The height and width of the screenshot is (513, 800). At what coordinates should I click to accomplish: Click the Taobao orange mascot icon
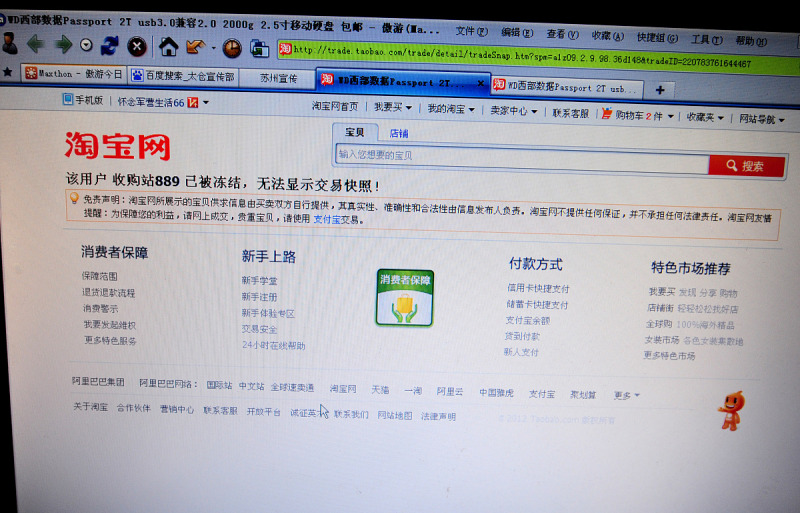pos(732,410)
